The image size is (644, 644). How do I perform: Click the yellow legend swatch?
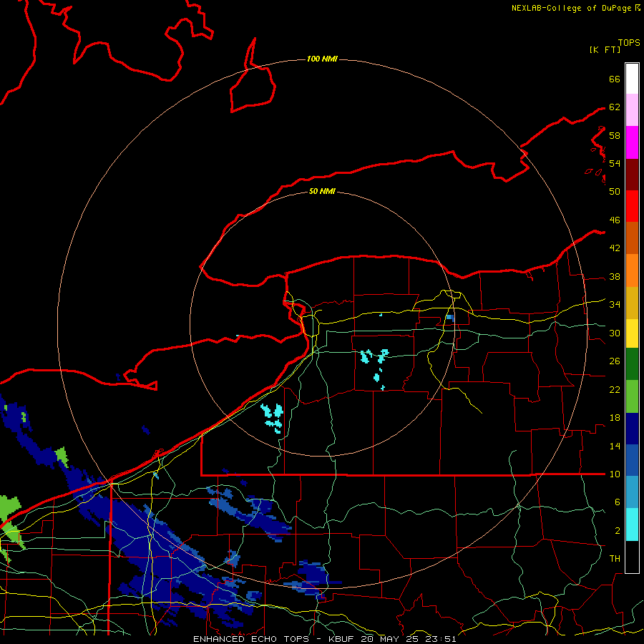click(632, 333)
